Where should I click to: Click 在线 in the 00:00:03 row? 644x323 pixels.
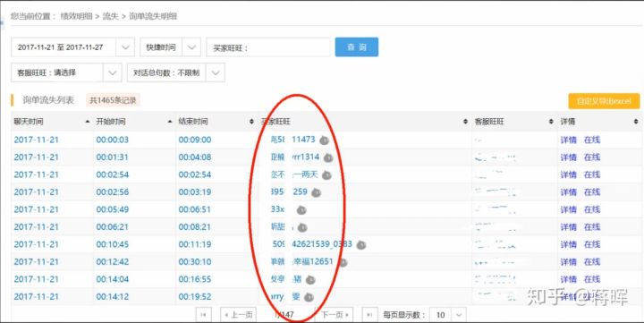[592, 140]
